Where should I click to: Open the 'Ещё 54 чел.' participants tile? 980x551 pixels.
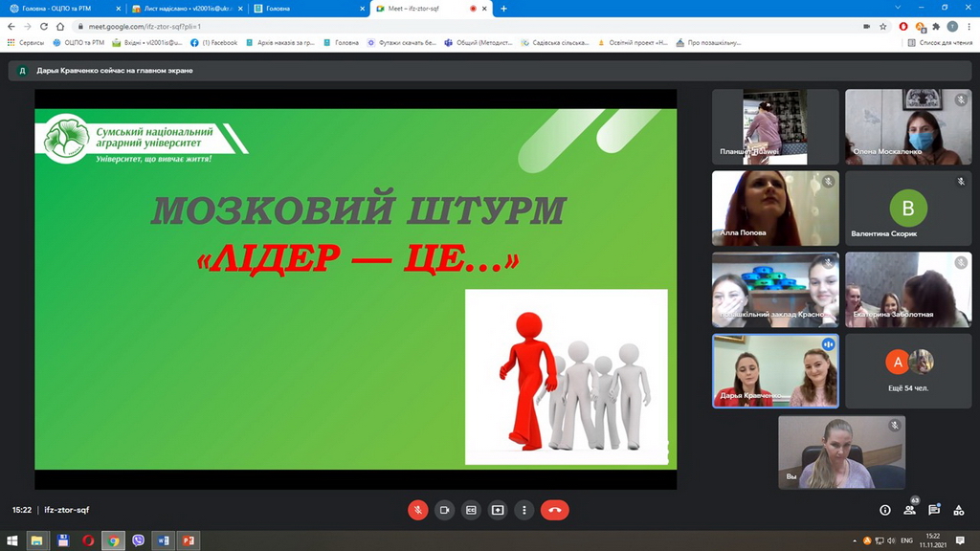coord(908,370)
